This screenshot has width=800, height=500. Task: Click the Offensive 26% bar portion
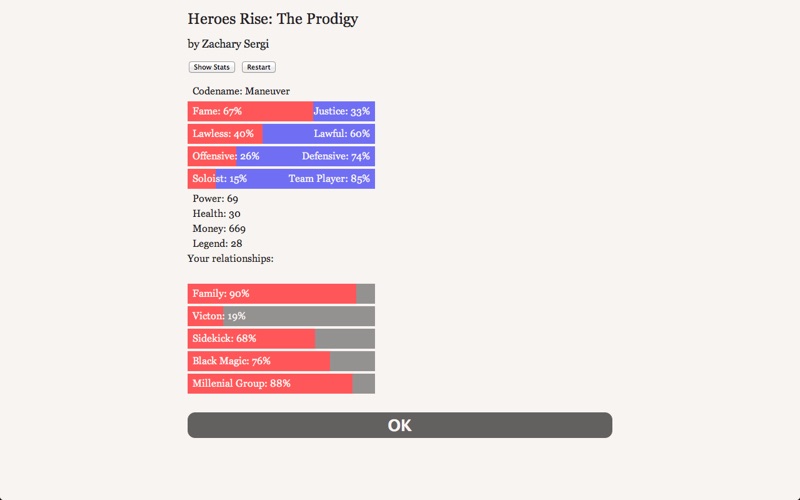[x=211, y=156]
